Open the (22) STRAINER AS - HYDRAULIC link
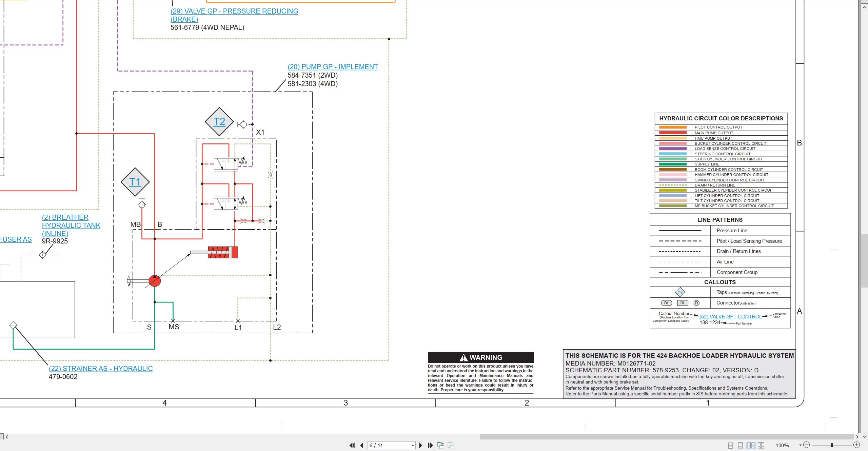The width and height of the screenshot is (868, 451). point(101,369)
